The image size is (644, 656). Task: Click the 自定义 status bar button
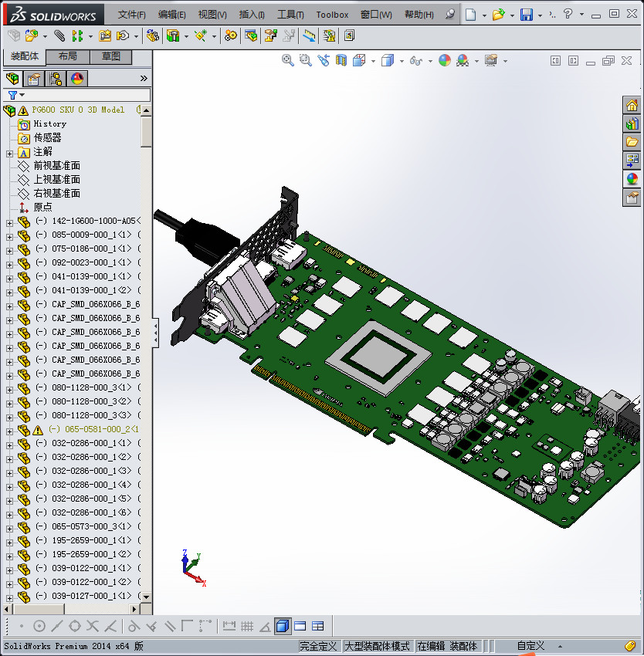[531, 647]
